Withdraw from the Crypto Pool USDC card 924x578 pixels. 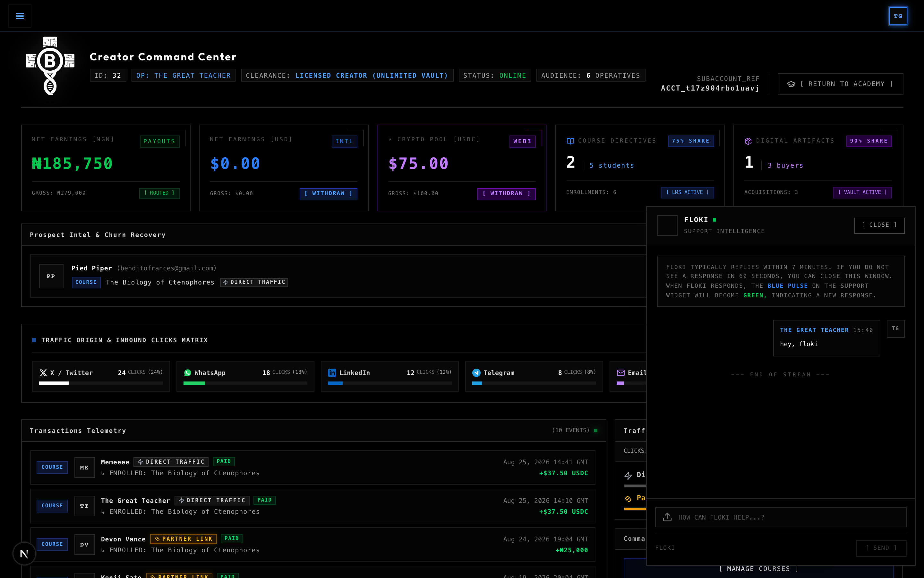(506, 194)
